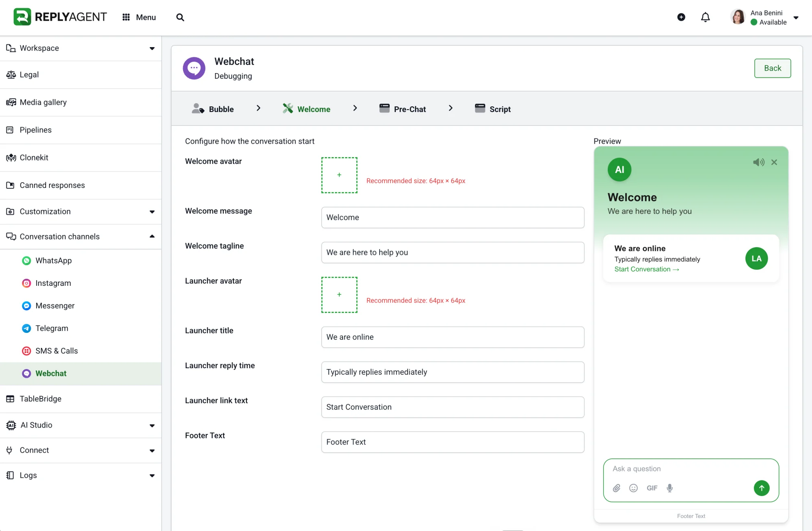Click the "Available" status text
812x531 pixels.
coord(773,22)
